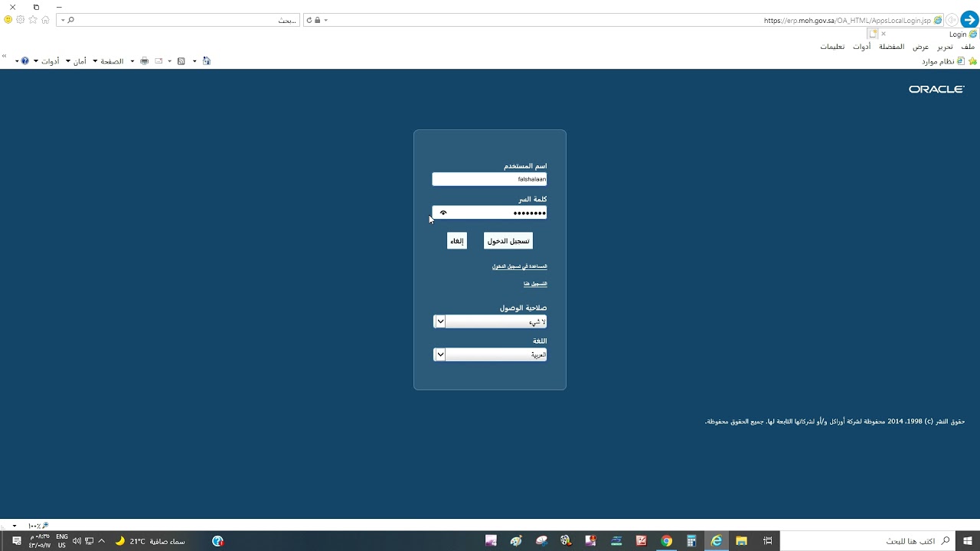Click the تسجيل الدخول login button
This screenshot has height=551, width=980.
pos(508,241)
